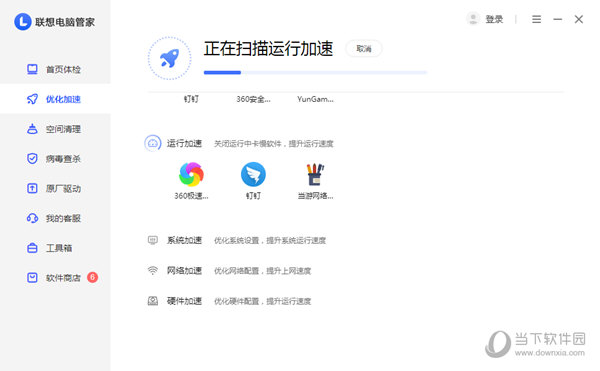Go to 空间清理 in the sidebar
Viewport: 600px width, 371px height.
click(x=55, y=129)
